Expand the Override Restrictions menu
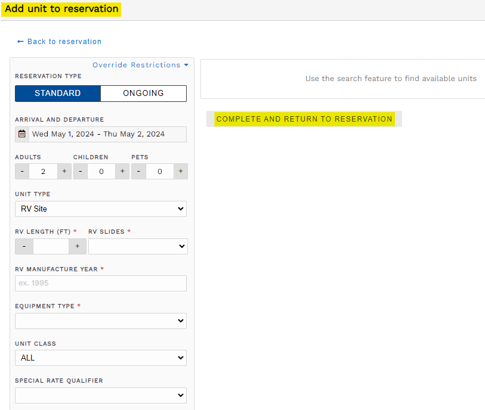 point(140,65)
